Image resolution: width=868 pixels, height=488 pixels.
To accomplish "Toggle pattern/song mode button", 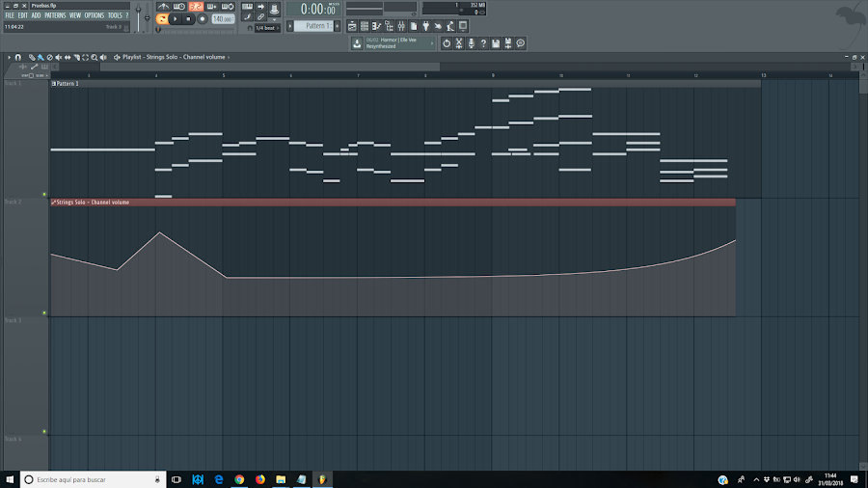I will (x=162, y=19).
